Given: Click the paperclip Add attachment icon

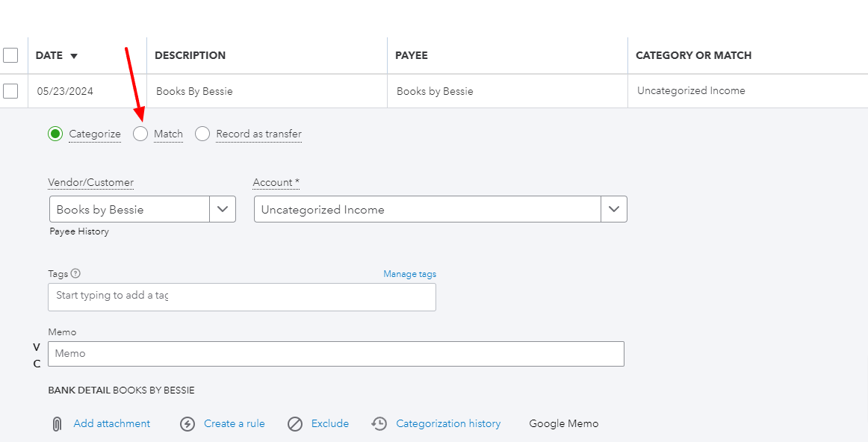Looking at the screenshot, I should (x=57, y=424).
